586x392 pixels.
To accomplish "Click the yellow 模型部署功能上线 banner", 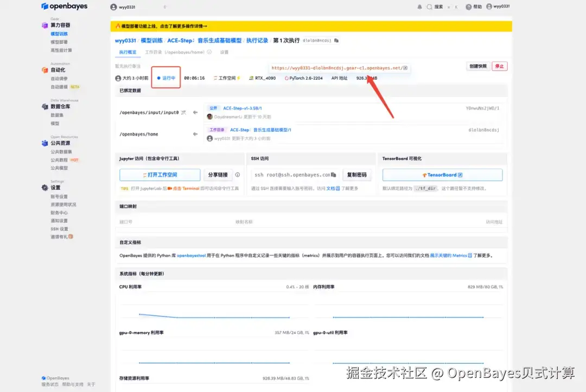I will point(311,26).
